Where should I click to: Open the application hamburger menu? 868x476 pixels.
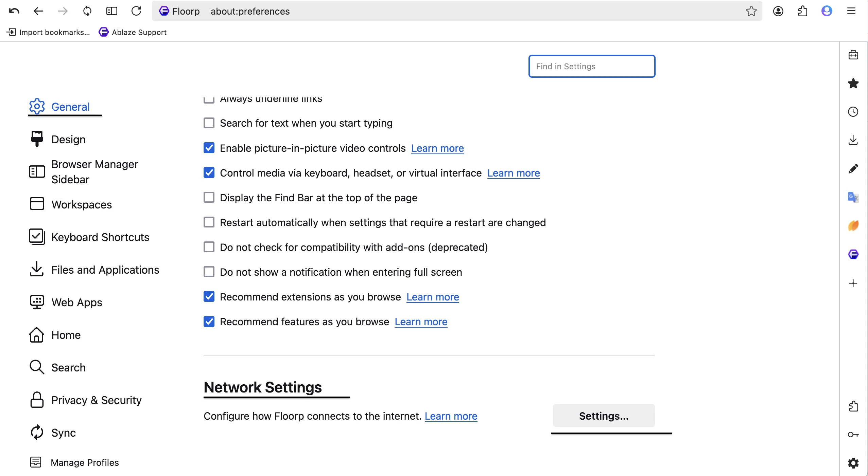[851, 11]
